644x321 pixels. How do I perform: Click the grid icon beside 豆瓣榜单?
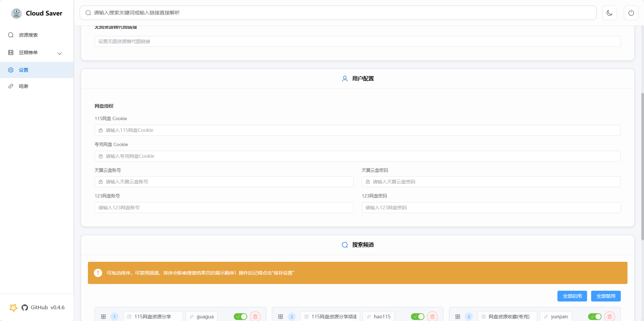(11, 52)
